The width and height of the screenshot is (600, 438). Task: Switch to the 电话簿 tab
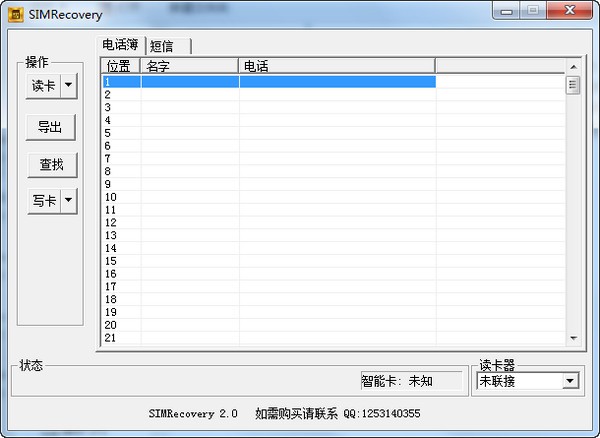(121, 45)
